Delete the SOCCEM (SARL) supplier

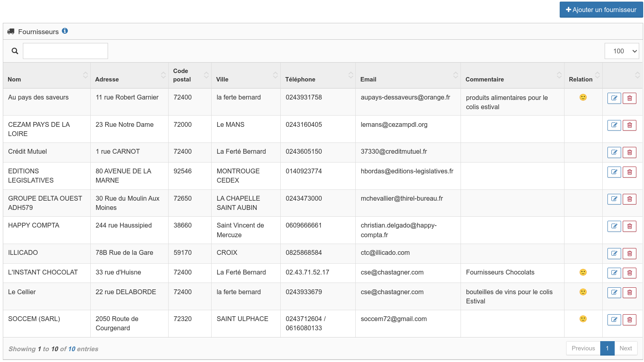pyautogui.click(x=629, y=320)
